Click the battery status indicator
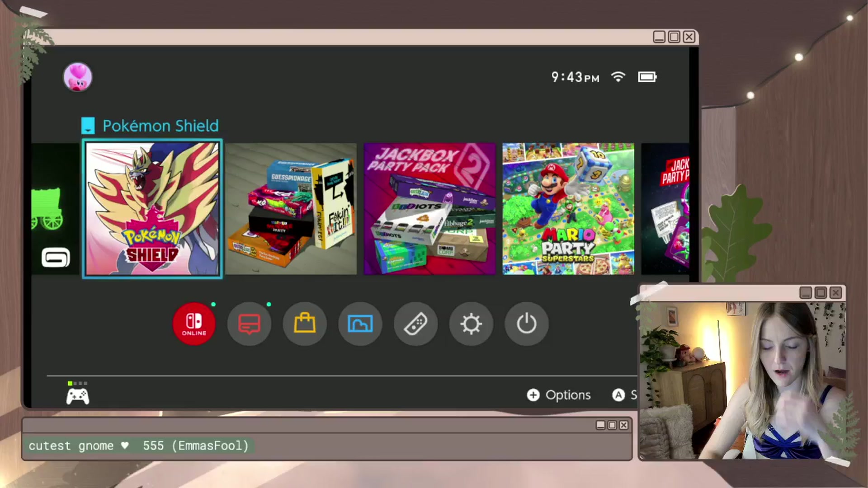868x488 pixels. [x=647, y=77]
